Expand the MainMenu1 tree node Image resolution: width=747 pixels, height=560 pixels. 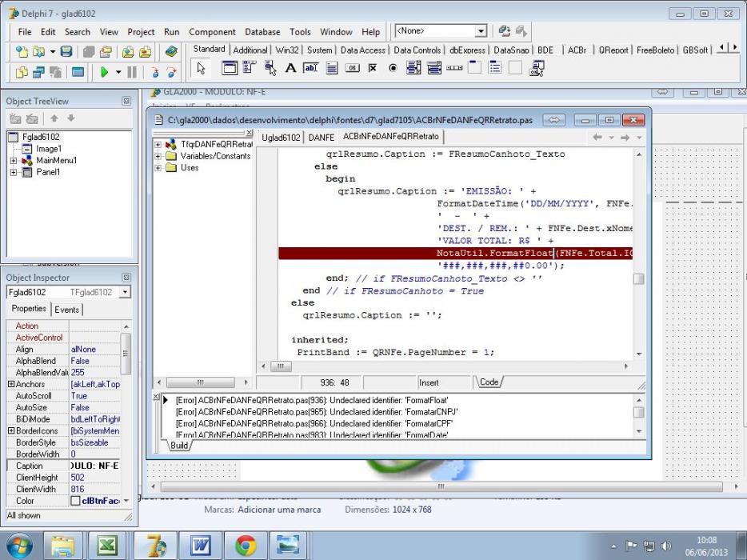click(x=14, y=161)
